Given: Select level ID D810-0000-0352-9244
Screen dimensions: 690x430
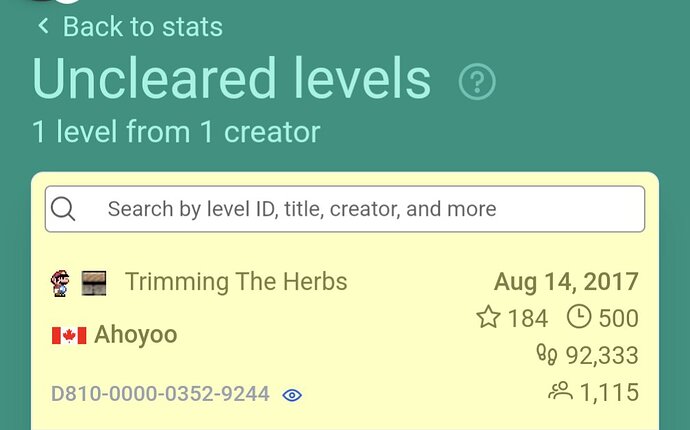Looking at the screenshot, I should coord(160,393).
